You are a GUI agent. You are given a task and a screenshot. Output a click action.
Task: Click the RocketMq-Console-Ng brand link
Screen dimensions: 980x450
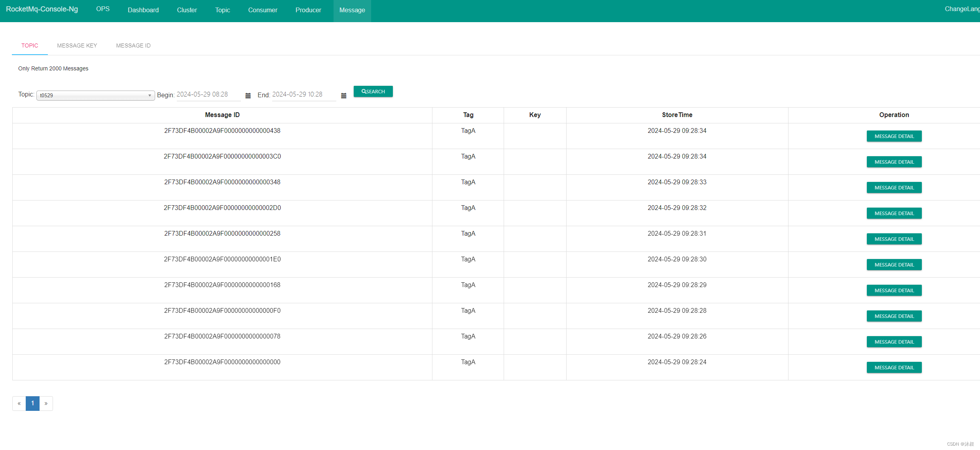(42, 9)
